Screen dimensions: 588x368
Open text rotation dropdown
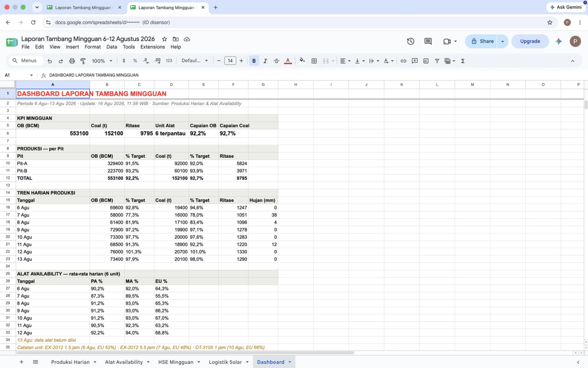(x=388, y=61)
